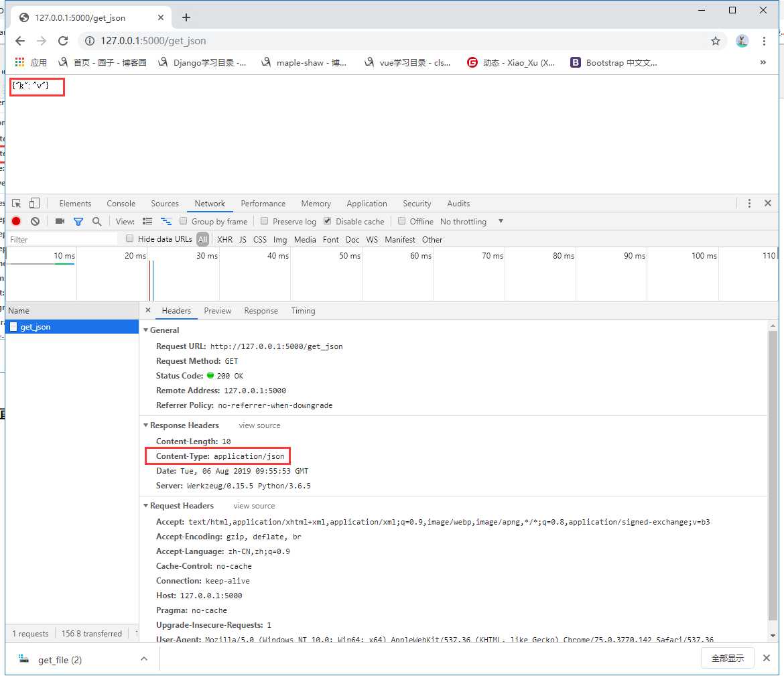
Task: Bookmark this page with star icon
Action: [x=716, y=41]
